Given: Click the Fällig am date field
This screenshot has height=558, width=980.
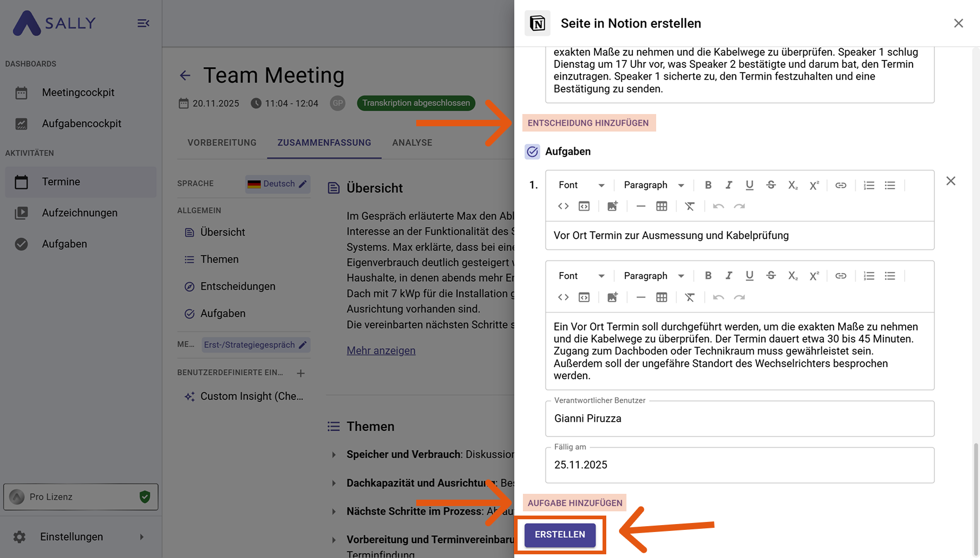Looking at the screenshot, I should point(739,465).
